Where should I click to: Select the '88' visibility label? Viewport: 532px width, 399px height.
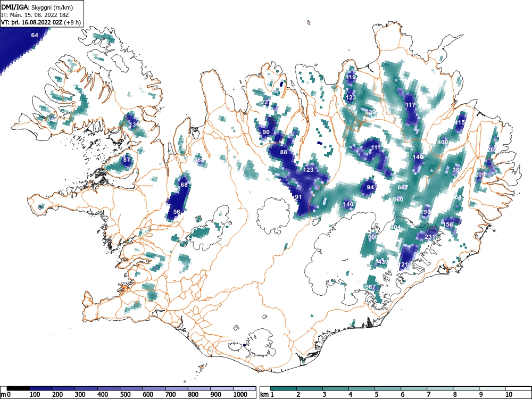[284, 152]
